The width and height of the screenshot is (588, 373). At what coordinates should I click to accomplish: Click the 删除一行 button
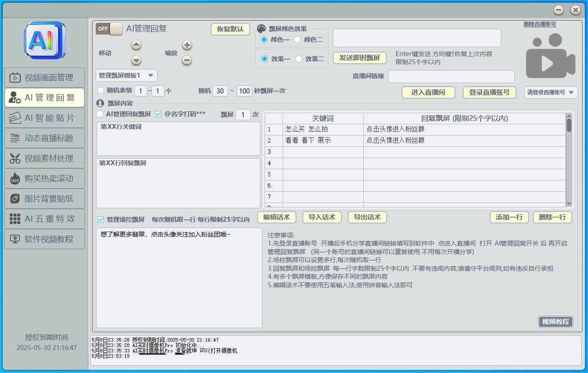[553, 217]
